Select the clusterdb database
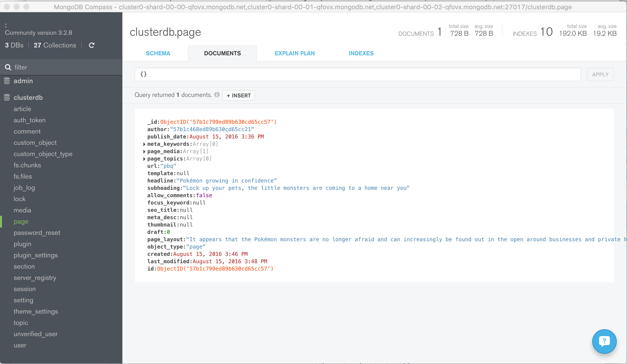627x364 pixels. click(x=28, y=97)
